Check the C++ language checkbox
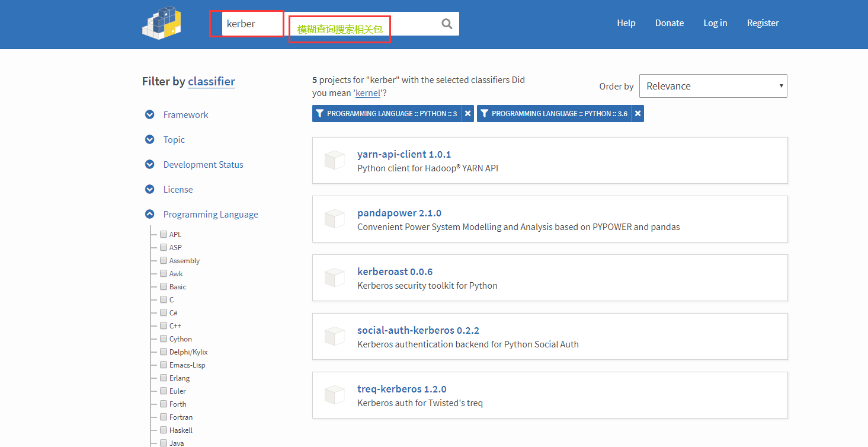This screenshot has height=447, width=868. click(164, 325)
